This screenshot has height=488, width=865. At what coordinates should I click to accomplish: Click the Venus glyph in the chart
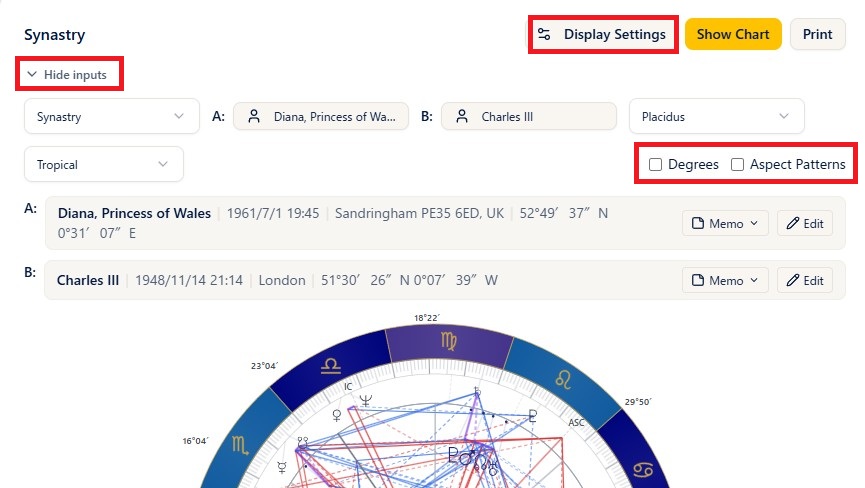337,415
